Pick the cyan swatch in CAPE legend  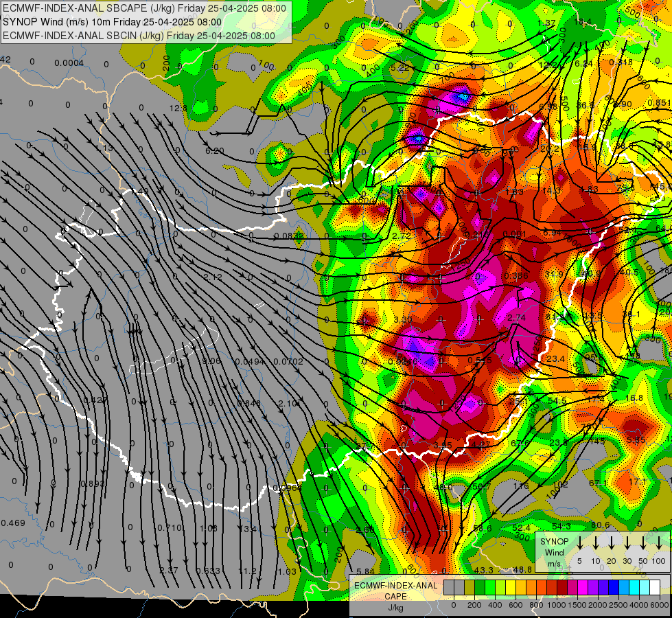tap(634, 588)
